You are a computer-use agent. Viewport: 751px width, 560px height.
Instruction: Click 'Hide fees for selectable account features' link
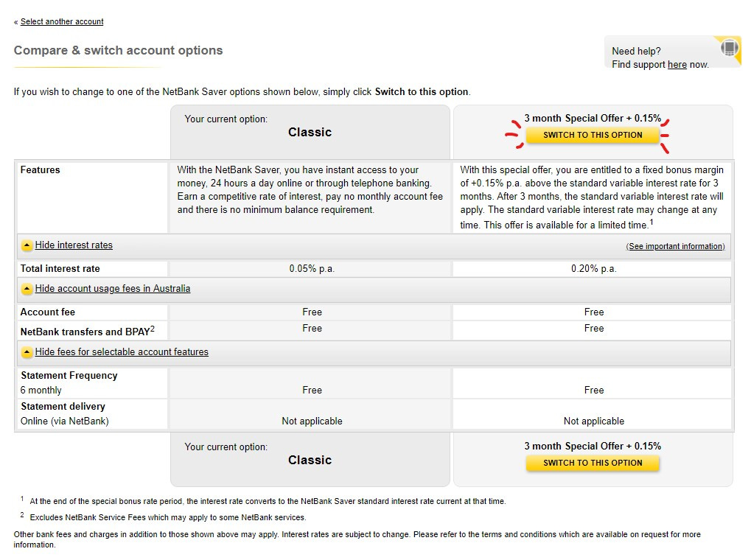coord(122,352)
